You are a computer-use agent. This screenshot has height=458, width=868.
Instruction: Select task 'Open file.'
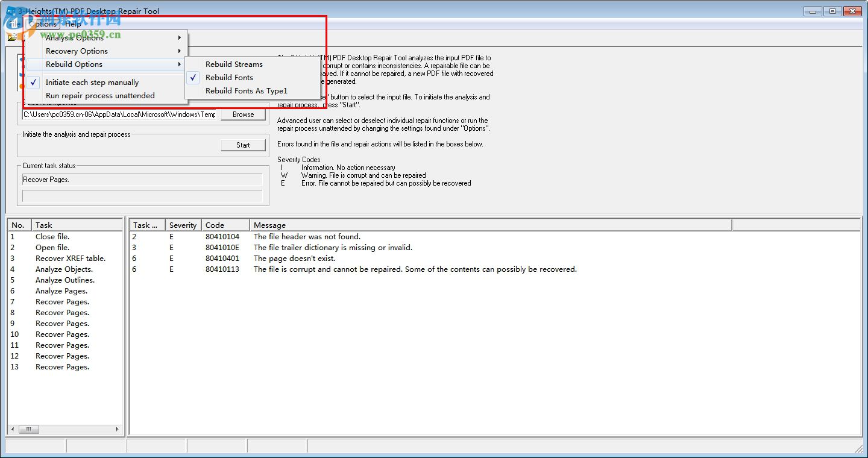(52, 248)
